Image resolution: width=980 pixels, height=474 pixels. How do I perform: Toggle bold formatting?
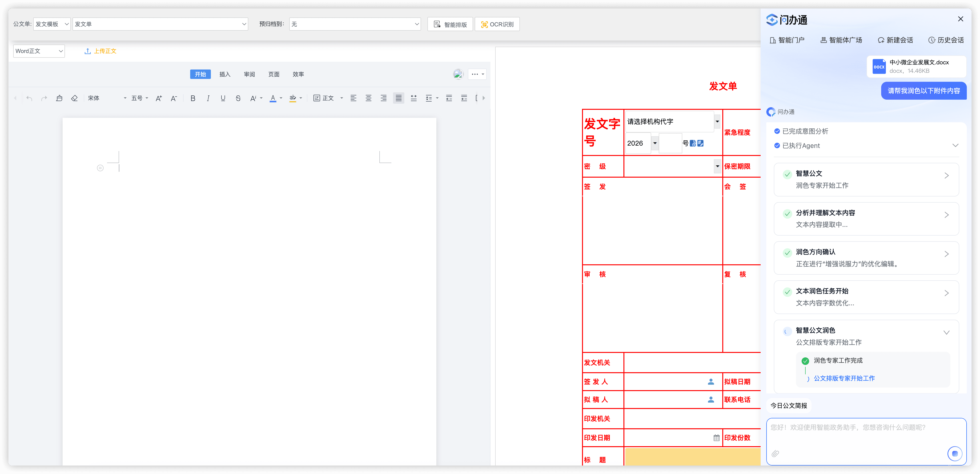pos(193,98)
